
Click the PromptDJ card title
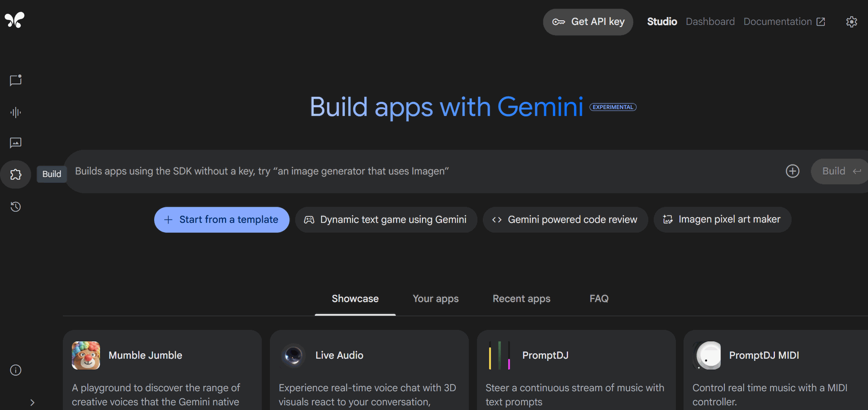pos(545,355)
